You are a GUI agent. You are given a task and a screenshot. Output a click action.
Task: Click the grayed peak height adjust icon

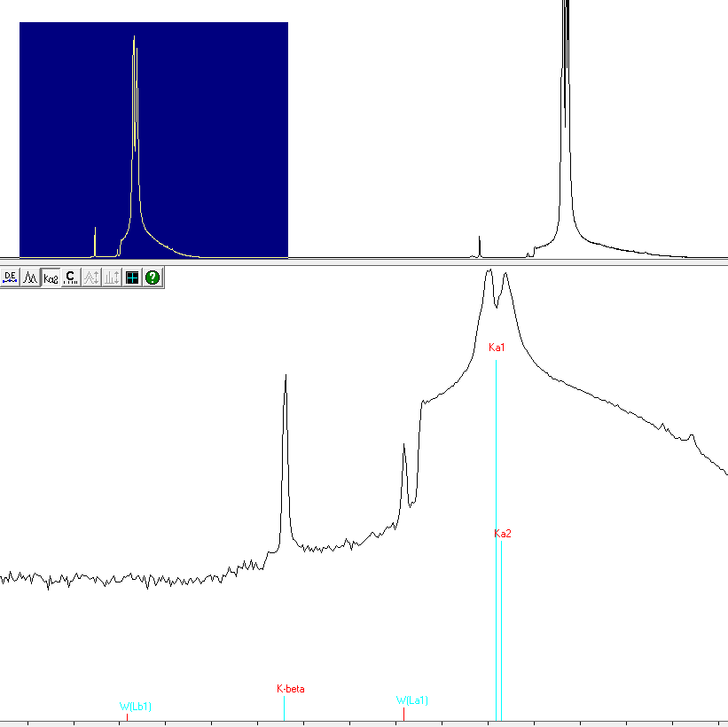[91, 278]
